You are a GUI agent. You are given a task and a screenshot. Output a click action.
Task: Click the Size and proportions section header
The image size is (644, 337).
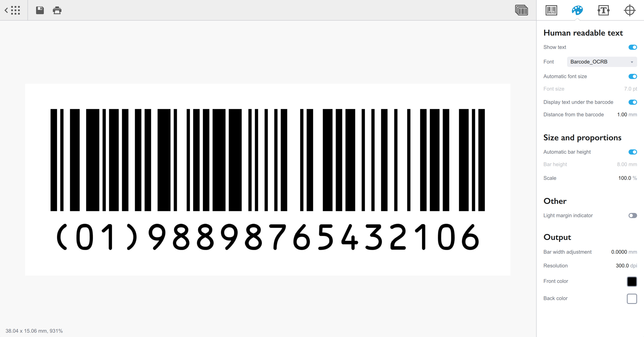pos(582,138)
